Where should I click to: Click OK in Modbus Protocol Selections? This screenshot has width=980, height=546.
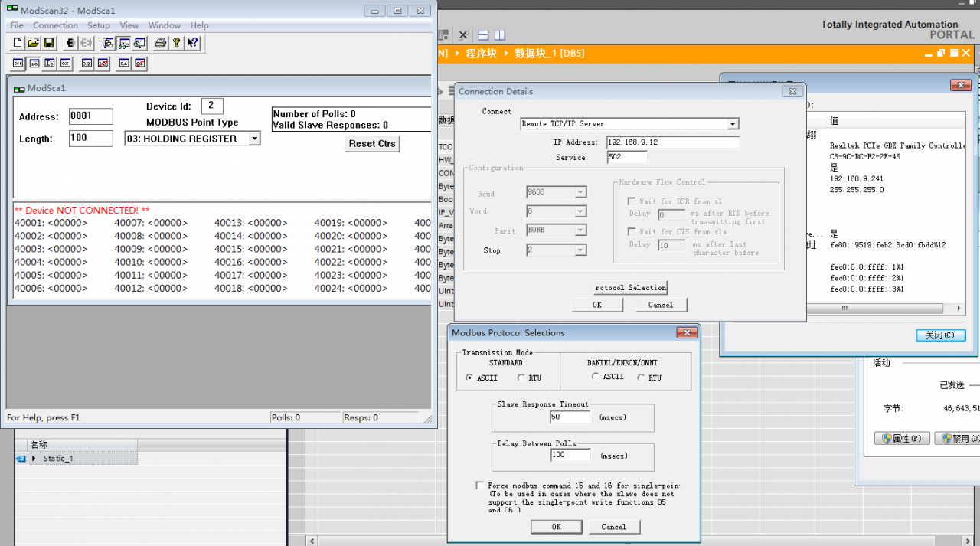[x=557, y=527]
